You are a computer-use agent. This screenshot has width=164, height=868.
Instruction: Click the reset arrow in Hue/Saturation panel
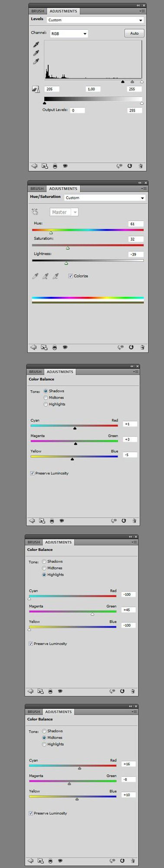131,347
